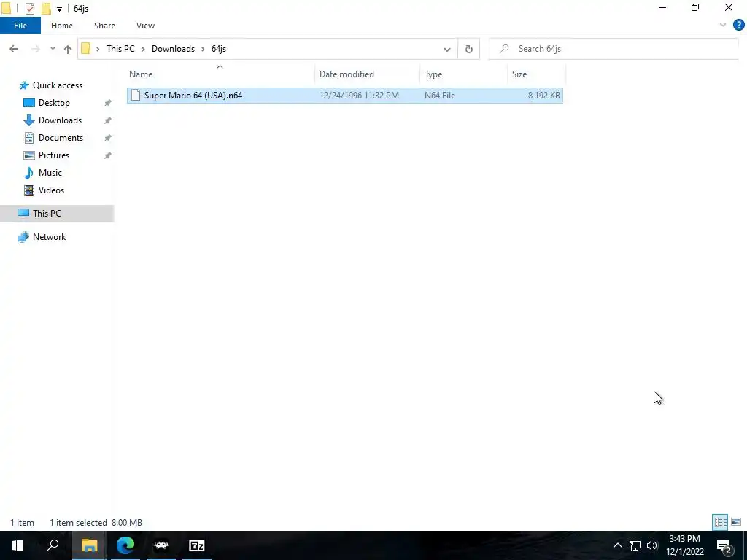
Task: Click File Explorer taskbar icon
Action: pos(89,545)
